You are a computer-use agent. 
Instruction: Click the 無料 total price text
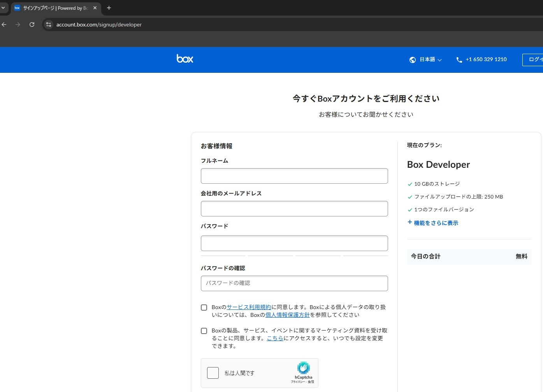tap(522, 256)
